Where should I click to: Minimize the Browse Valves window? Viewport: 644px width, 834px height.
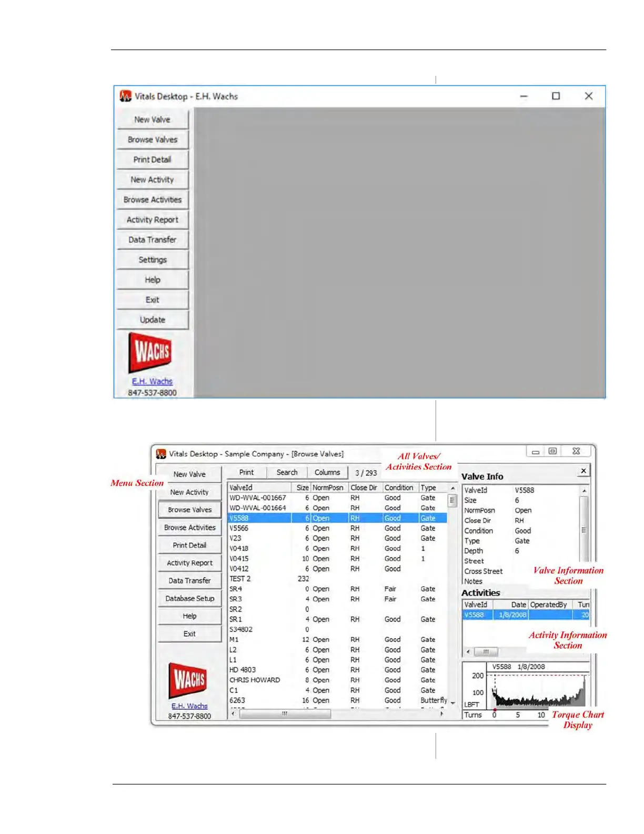[535, 452]
